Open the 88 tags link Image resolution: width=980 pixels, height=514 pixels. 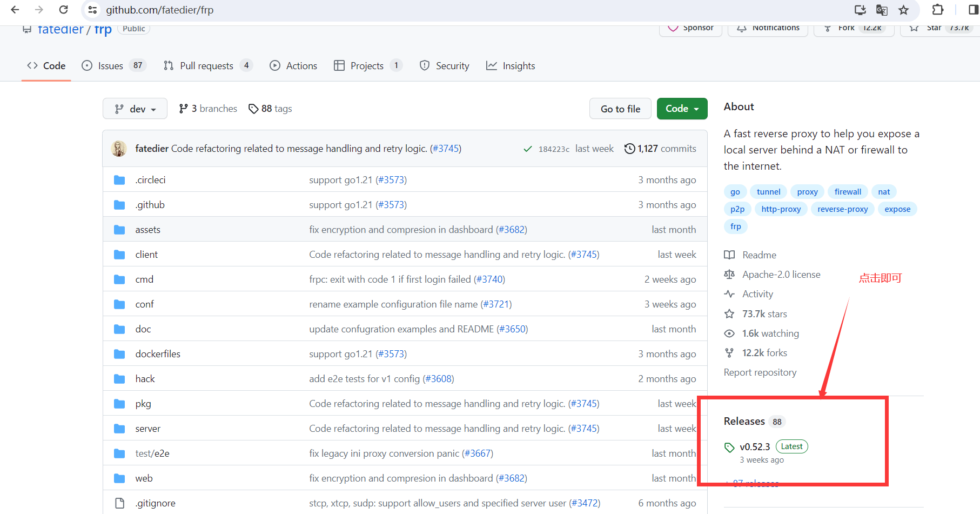pyautogui.click(x=270, y=109)
